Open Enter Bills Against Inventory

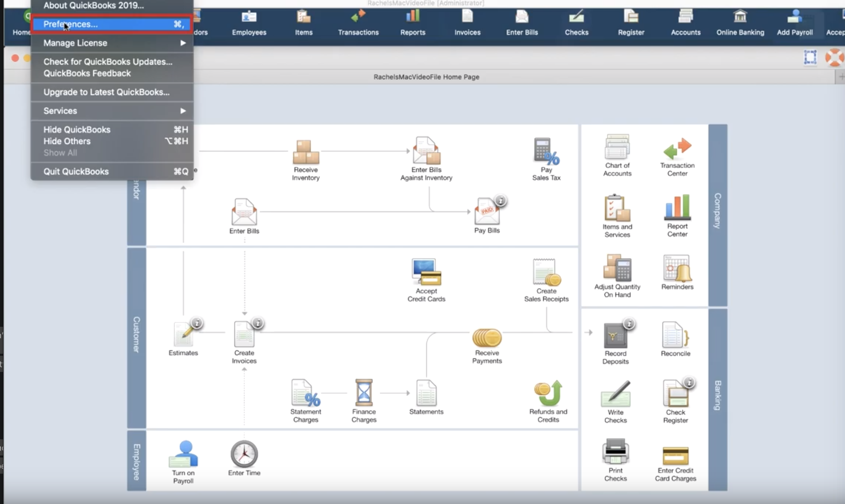(x=426, y=159)
